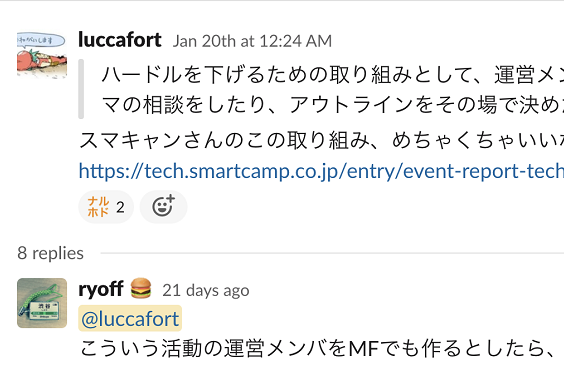This screenshot has height=376, width=564.
Task: Click the 21 days ago timestamp
Action: coord(206,290)
